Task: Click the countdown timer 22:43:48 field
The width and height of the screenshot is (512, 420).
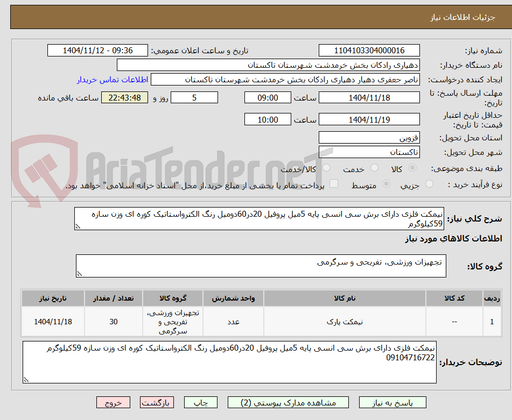Action: 124,97
